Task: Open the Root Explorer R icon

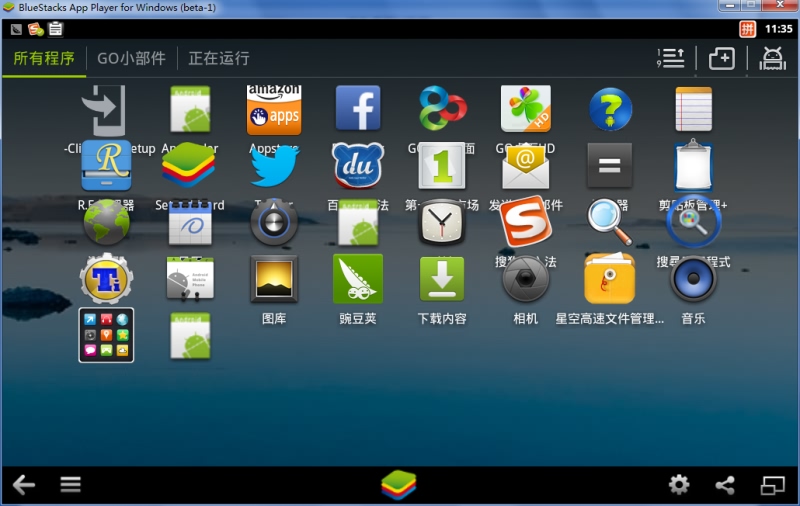Action: [x=106, y=166]
